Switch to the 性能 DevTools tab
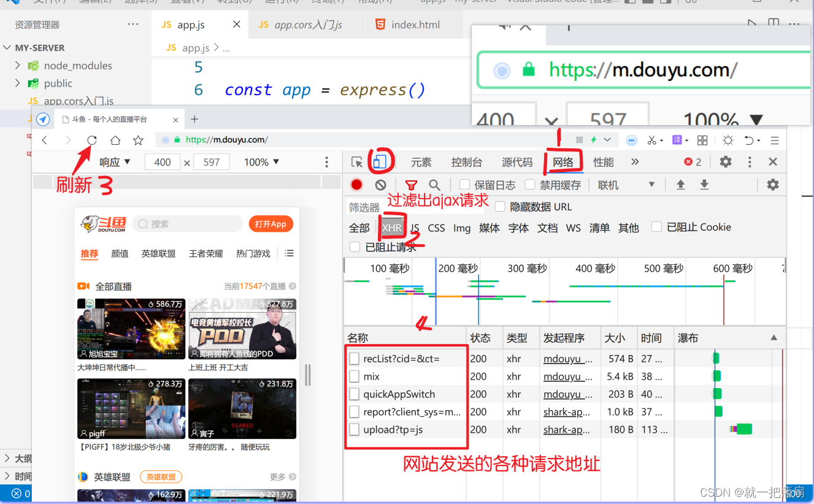The height and width of the screenshot is (504, 814). [x=604, y=162]
